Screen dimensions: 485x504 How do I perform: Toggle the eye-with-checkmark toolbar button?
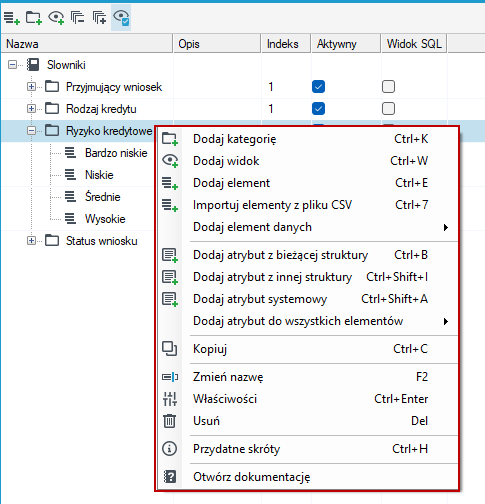[x=121, y=18]
